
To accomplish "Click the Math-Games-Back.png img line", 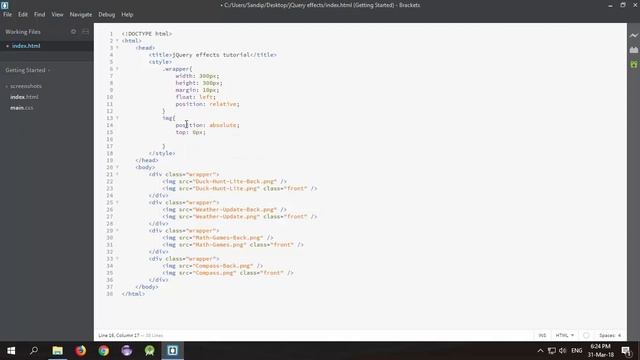I will click(x=218, y=238).
